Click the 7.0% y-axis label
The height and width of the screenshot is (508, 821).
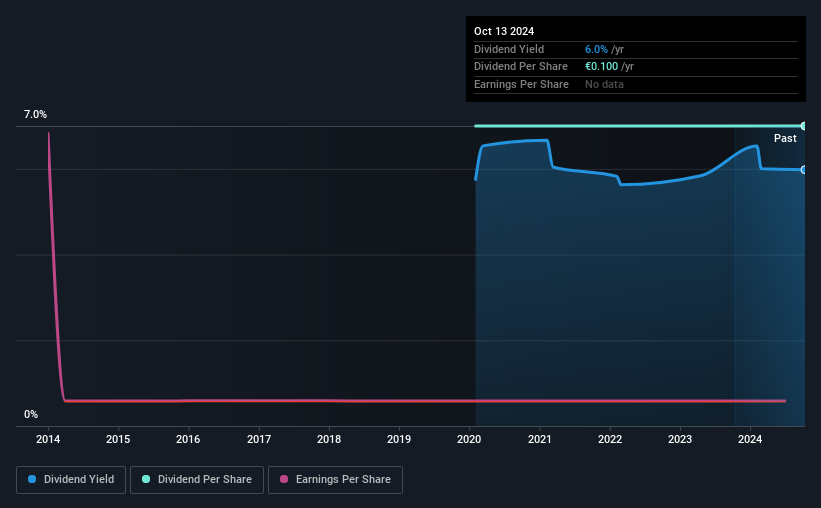[35, 114]
